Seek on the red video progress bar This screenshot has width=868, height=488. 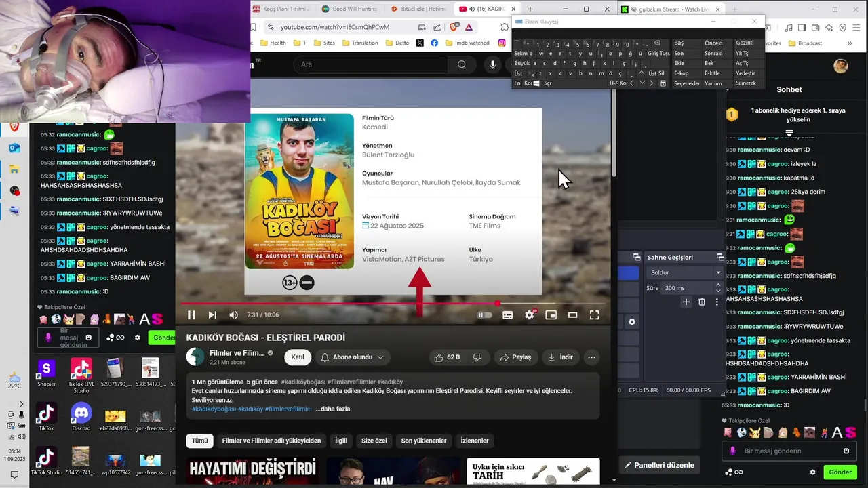click(x=392, y=303)
